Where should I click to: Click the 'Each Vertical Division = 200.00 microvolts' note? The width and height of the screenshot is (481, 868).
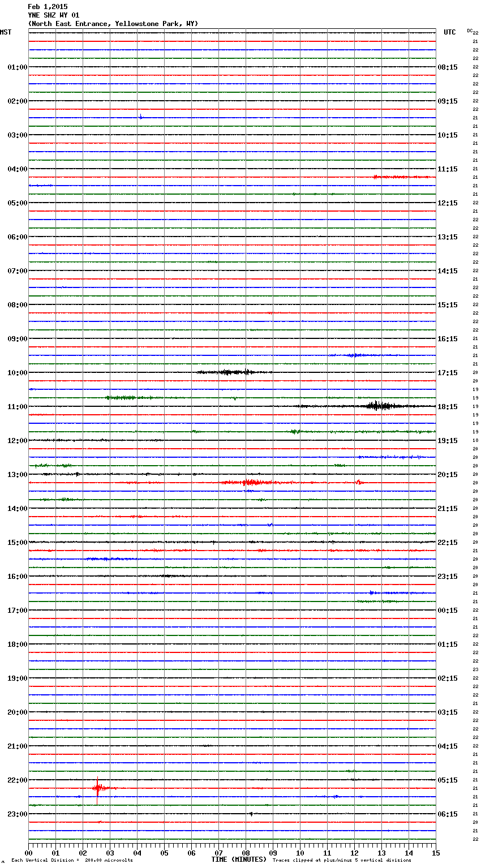point(72,860)
